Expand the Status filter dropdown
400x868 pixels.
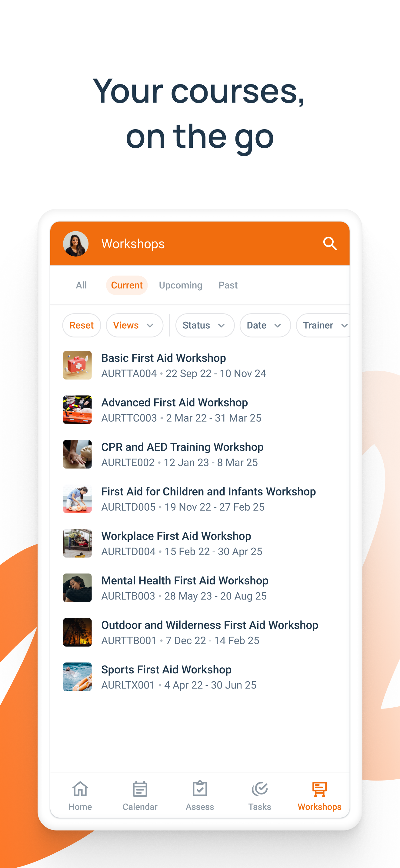coord(205,325)
